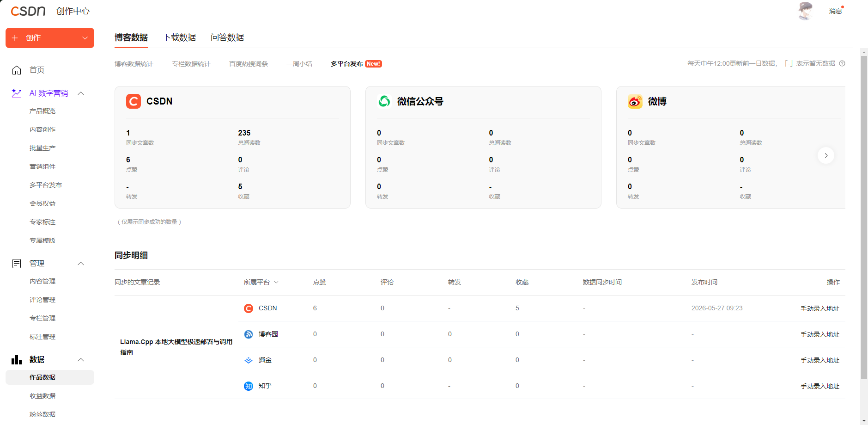Image resolution: width=868 pixels, height=425 pixels.
Task: Click 手动录入地址 for 知乎 row
Action: click(820, 386)
